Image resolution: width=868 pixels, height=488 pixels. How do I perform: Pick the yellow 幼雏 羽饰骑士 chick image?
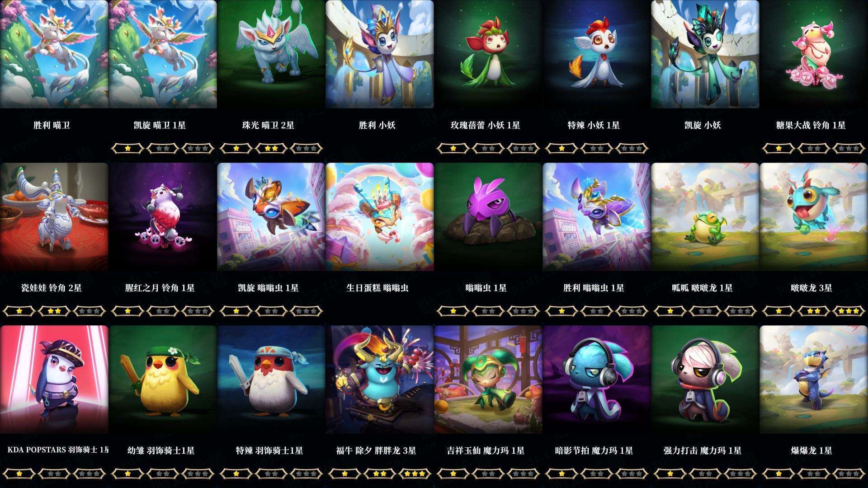[163, 380]
